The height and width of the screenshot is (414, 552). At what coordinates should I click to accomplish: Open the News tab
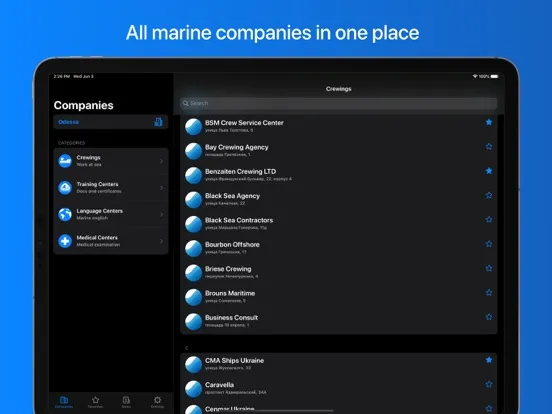126,402
